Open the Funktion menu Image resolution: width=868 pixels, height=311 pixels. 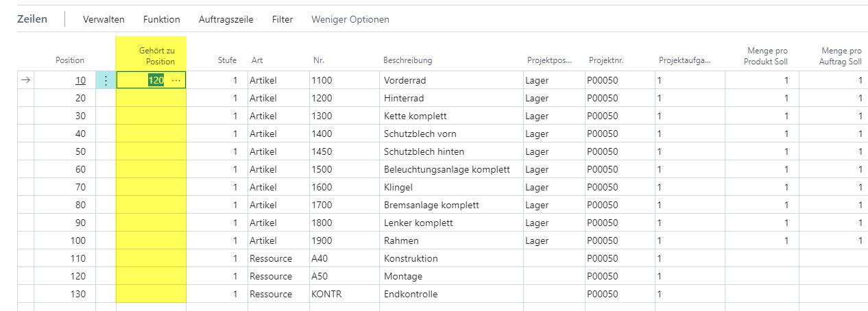pyautogui.click(x=162, y=19)
